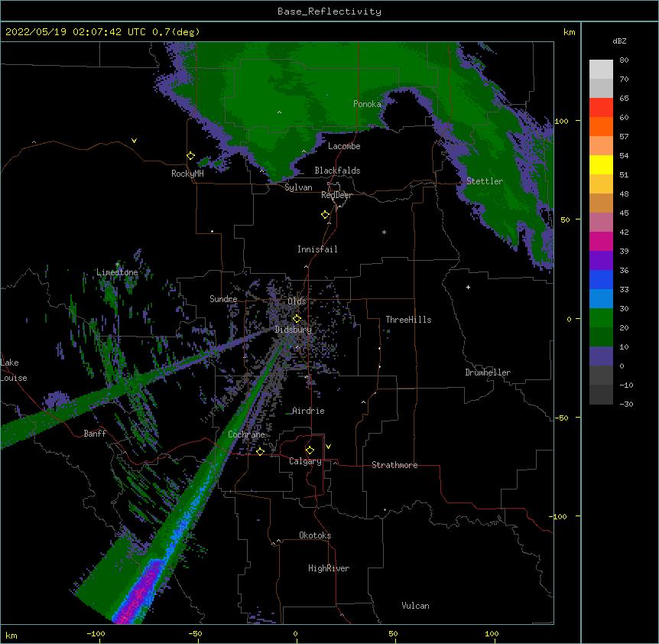The height and width of the screenshot is (644, 659).
Task: Click the km unit label beside the timestamp row
Action: [570, 32]
